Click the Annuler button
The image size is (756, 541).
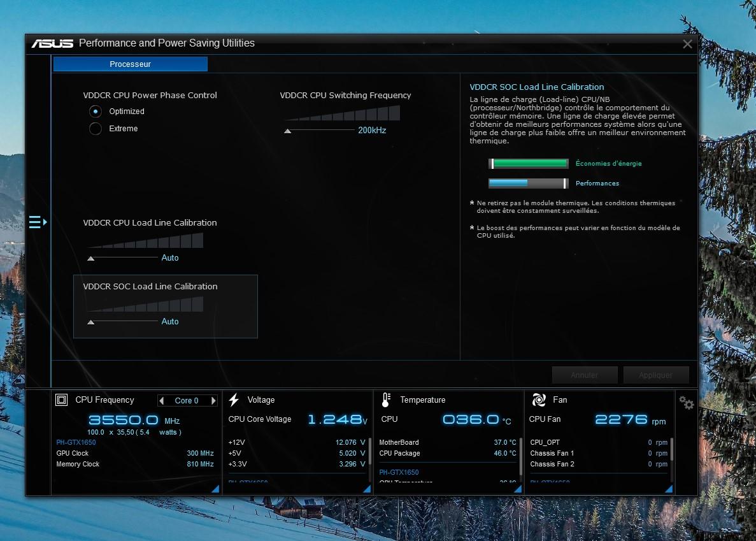tap(584, 375)
